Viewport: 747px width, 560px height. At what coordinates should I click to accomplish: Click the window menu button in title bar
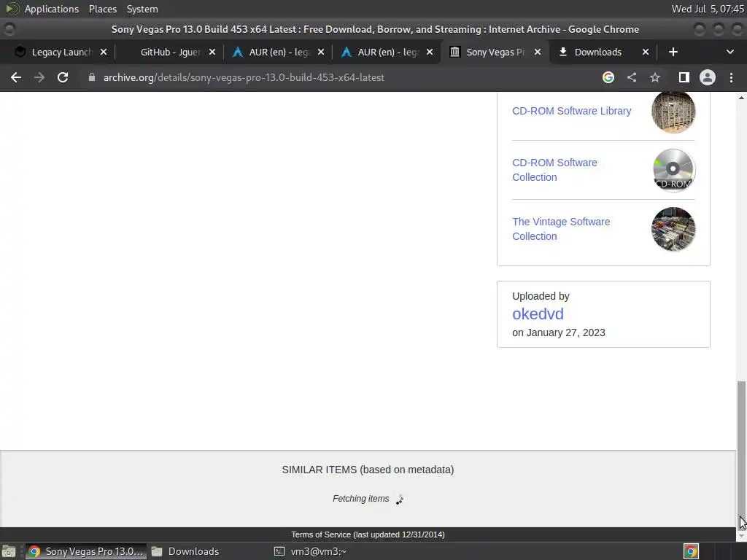point(9,29)
